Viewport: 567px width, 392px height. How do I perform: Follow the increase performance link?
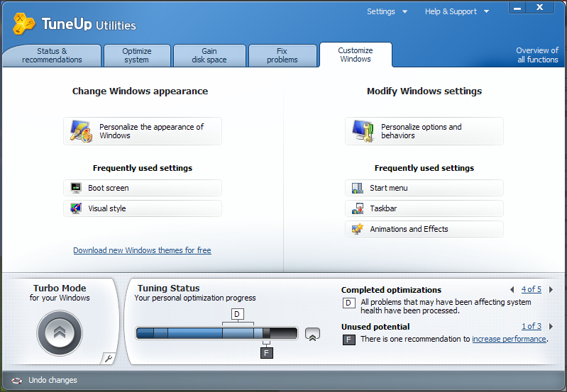pyautogui.click(x=509, y=339)
